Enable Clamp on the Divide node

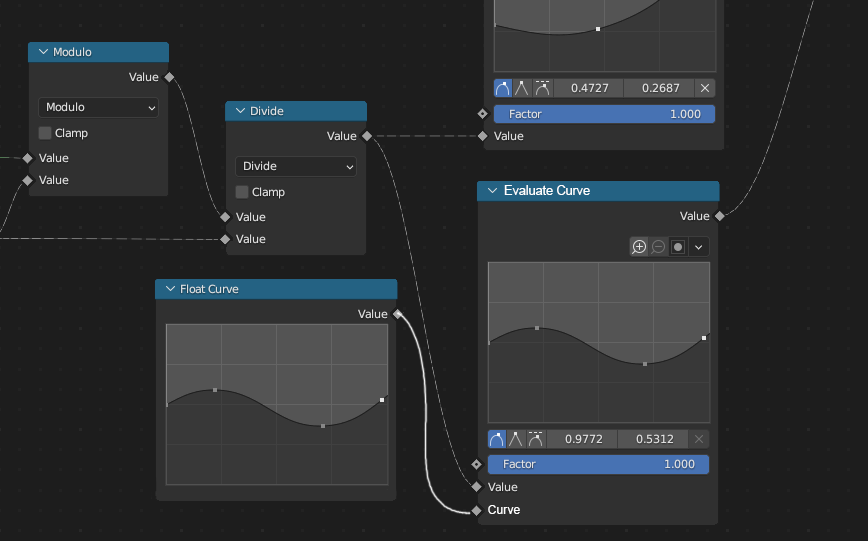pyautogui.click(x=242, y=192)
